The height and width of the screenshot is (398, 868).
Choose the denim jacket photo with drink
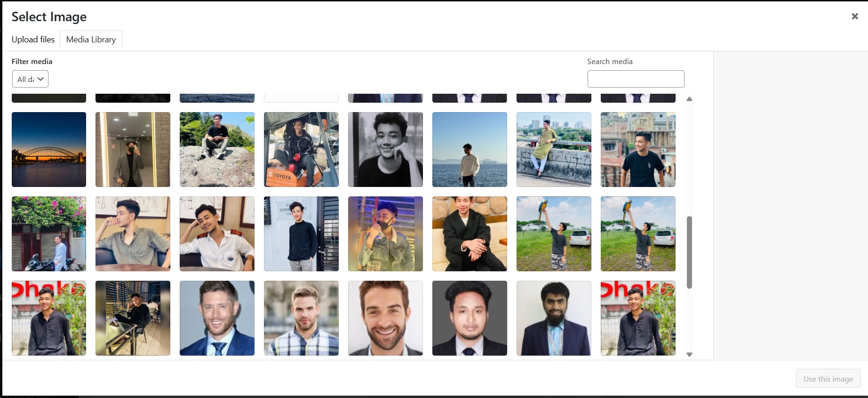coord(385,234)
